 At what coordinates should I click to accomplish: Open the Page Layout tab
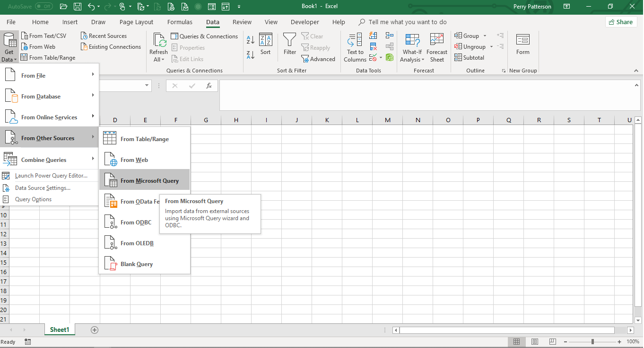pos(136,22)
